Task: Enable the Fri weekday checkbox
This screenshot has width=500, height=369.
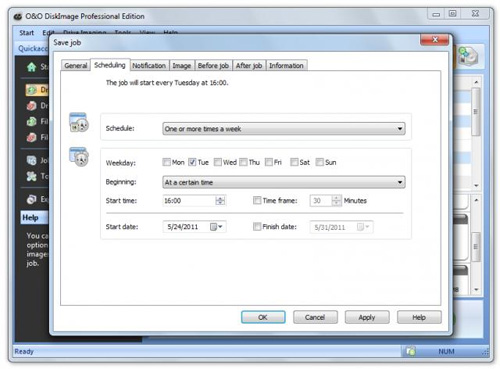Action: coord(269,162)
